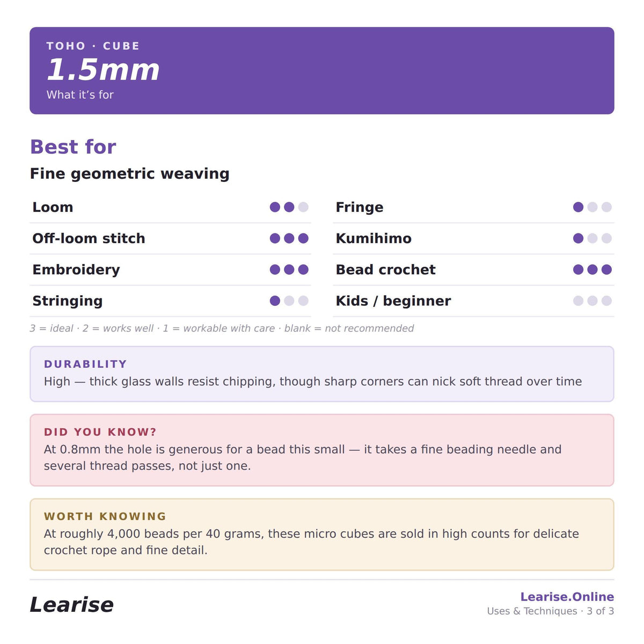Click the Kids / beginner empty dots

pos(592,301)
